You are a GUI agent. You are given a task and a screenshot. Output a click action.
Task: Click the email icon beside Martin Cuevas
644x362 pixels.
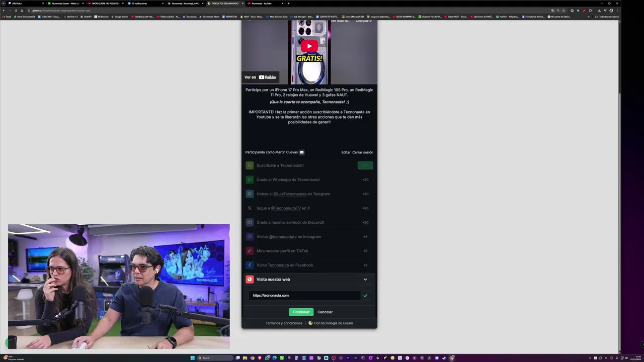pyautogui.click(x=302, y=152)
